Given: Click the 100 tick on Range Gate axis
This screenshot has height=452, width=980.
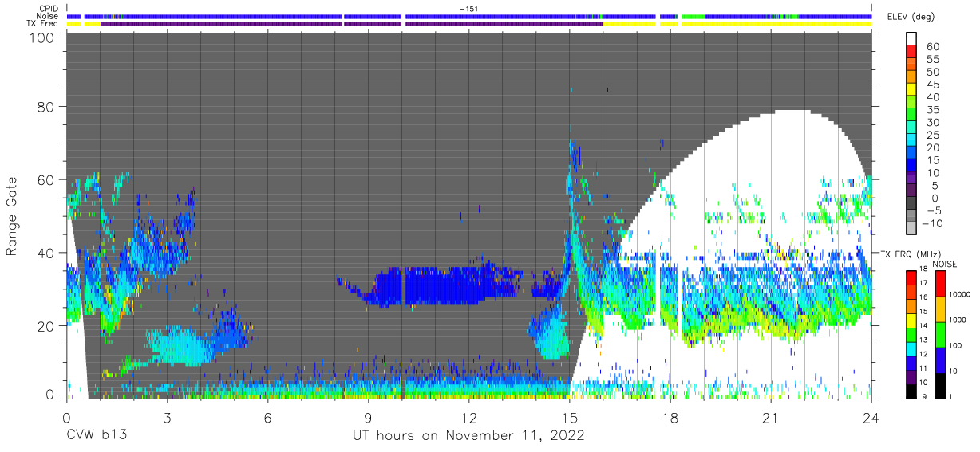Looking at the screenshot, I should coord(41,37).
